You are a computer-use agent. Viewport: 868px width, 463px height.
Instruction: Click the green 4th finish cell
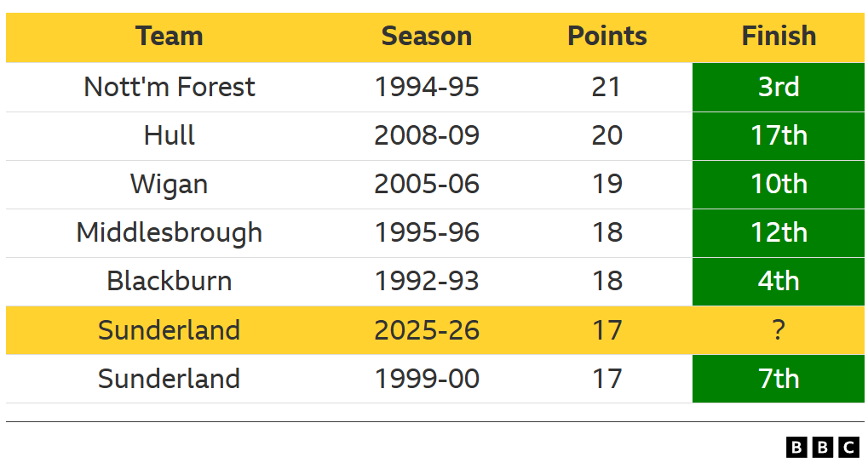[x=778, y=281]
